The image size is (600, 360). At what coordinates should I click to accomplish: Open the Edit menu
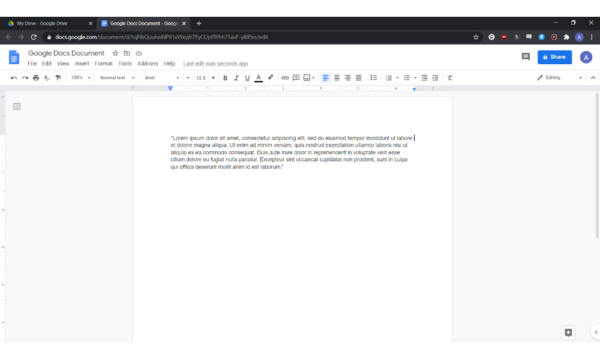point(47,64)
